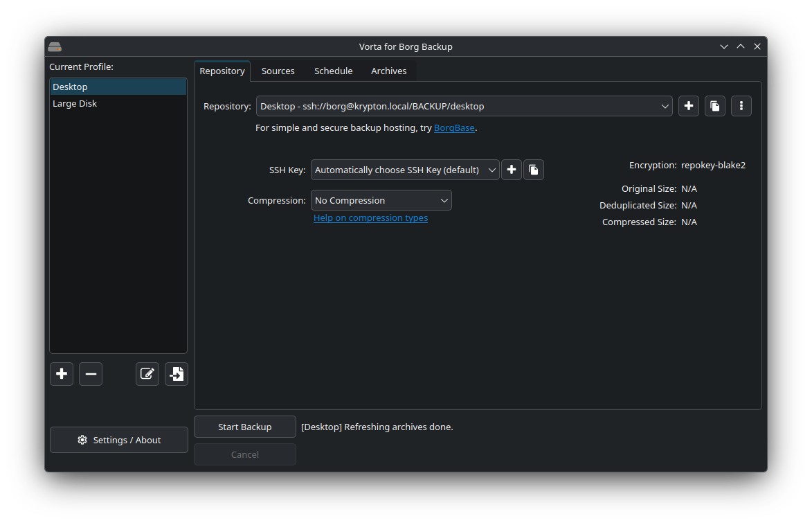
Task: Open the repository extra options three-dot menu
Action: point(741,105)
